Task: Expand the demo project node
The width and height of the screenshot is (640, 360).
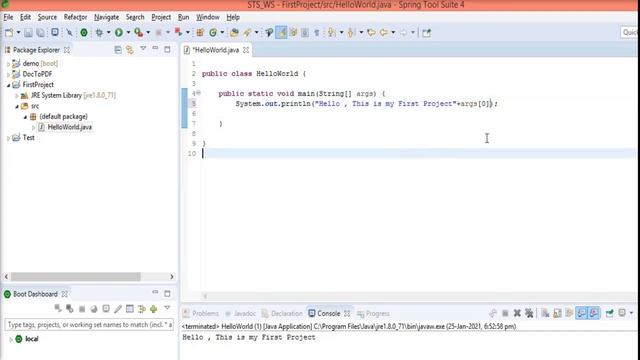Action: point(8,64)
